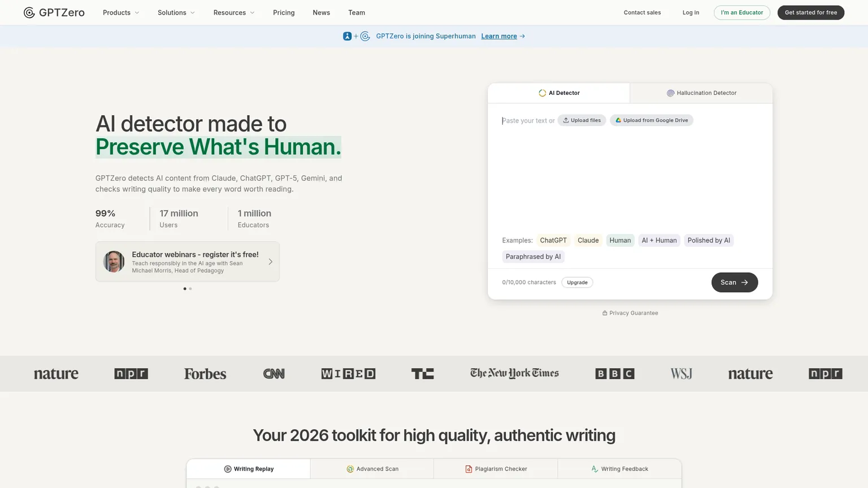This screenshot has height=488, width=868.
Task: Click the presenter photo on webinars card
Action: pyautogui.click(x=114, y=262)
